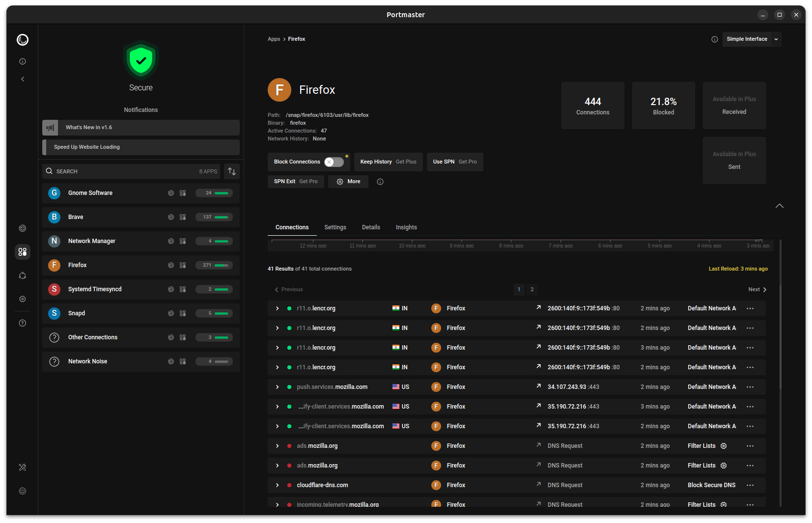812x523 pixels.
Task: Open three-dot menu for cloudflare-dns.com row
Action: (750, 485)
